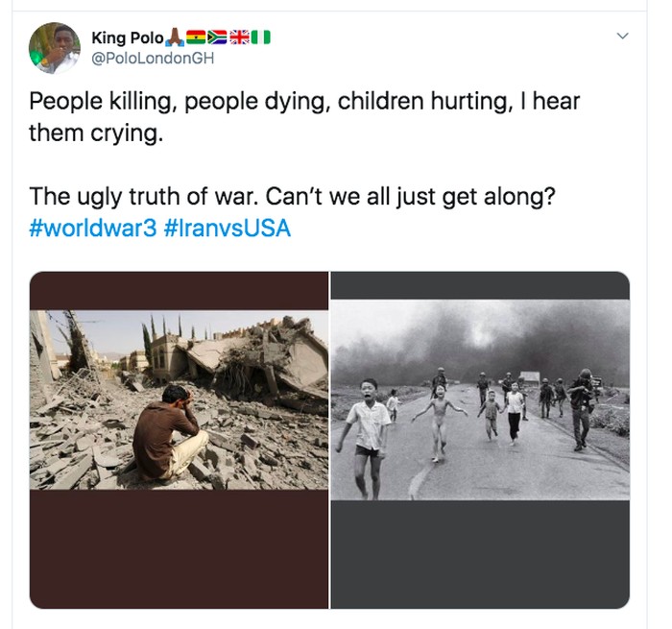
Task: Visit the @PoloLondonGH handle link
Action: click(153, 59)
